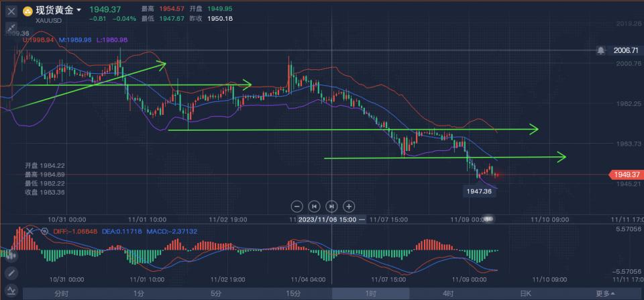
Task: Switch to the 1分 timeframe tab
Action: (x=139, y=293)
